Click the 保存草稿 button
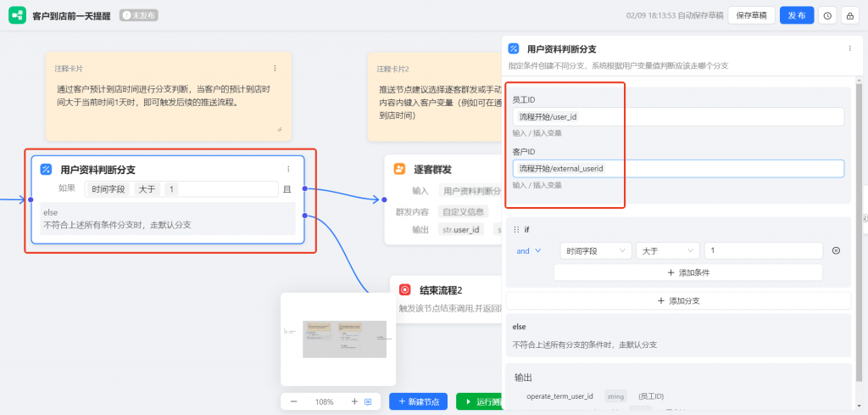The image size is (868, 415). tap(751, 15)
